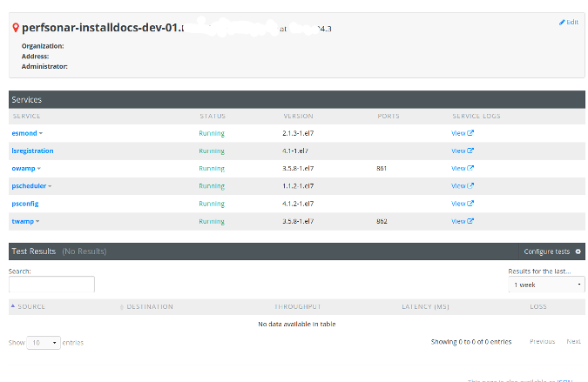Click the Administrator label

tap(44, 67)
